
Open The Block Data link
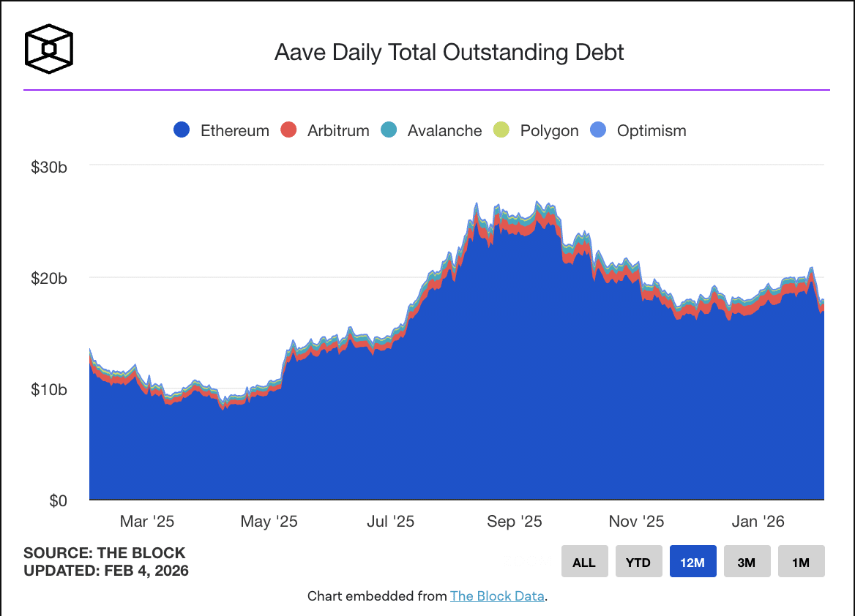tap(497, 596)
